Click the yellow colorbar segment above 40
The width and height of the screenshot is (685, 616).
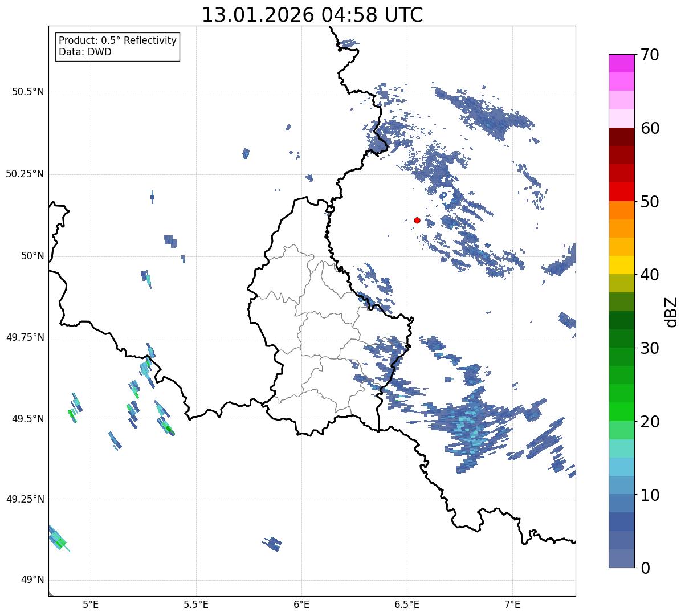point(622,266)
